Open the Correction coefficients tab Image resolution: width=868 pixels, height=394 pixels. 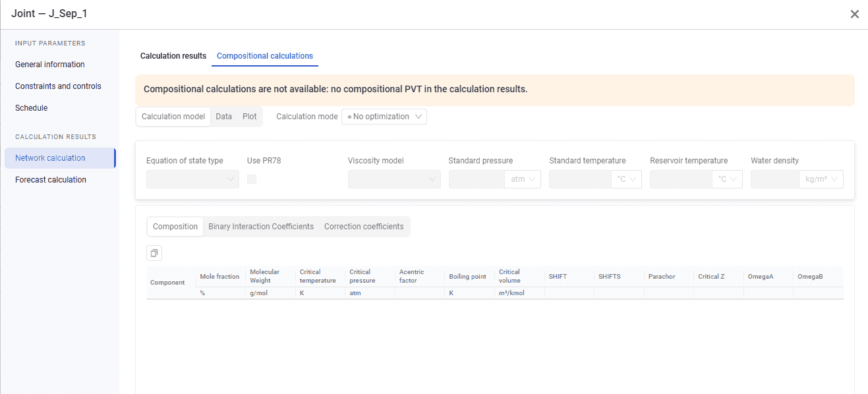(364, 227)
